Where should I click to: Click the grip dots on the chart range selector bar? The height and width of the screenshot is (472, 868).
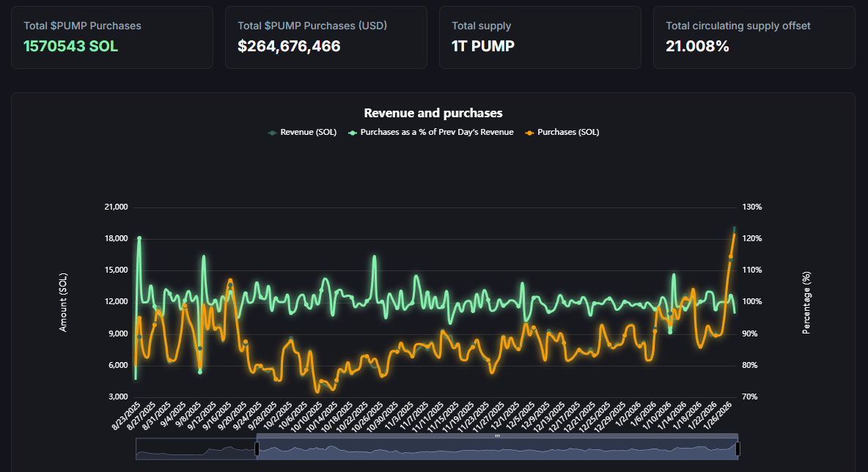click(x=498, y=435)
